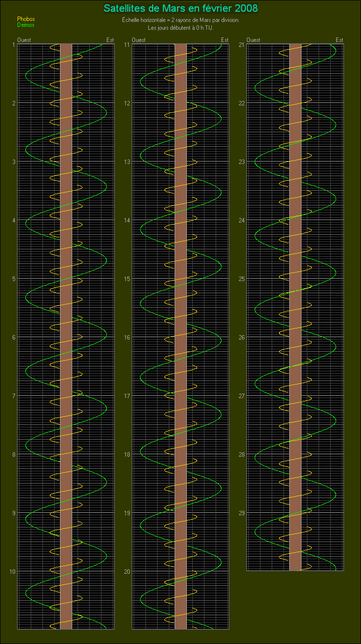The image size is (361, 644).
Task: Click the "Les jours débutent à 0 h TU." note
Action: [180, 27]
